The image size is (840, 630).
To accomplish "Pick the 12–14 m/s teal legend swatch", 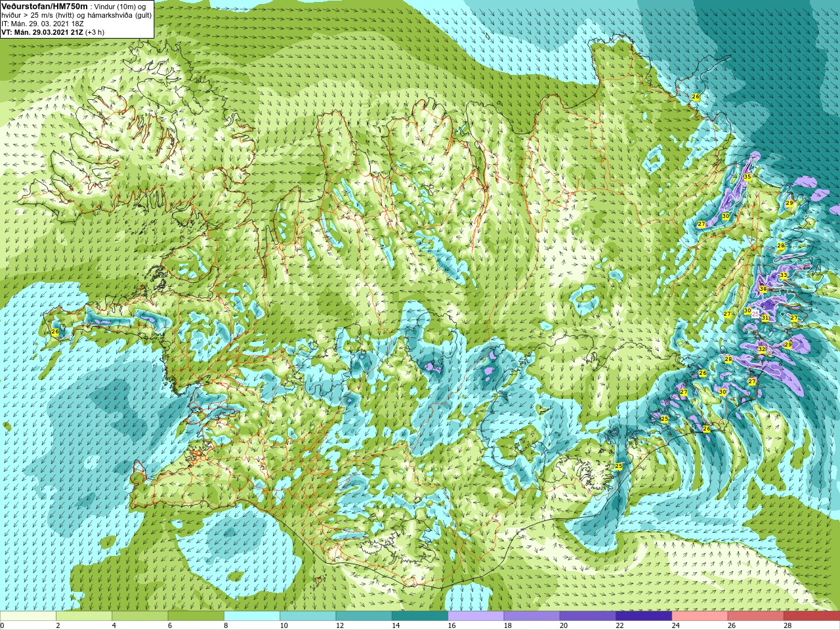I will 364,616.
